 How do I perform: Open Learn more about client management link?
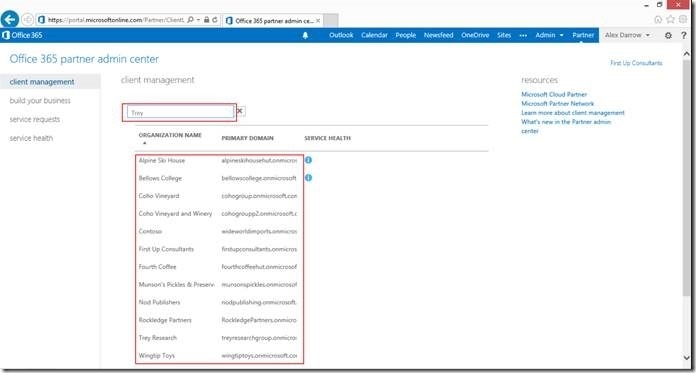click(573, 113)
